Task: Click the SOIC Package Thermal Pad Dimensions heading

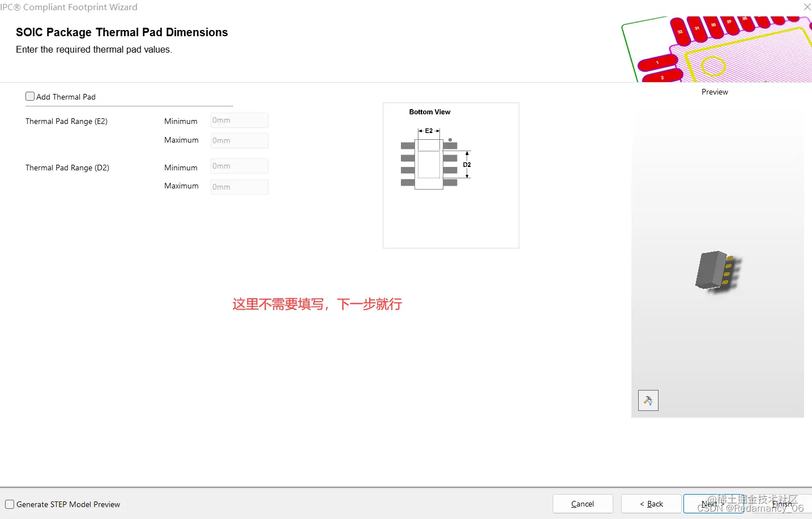Action: (x=122, y=32)
